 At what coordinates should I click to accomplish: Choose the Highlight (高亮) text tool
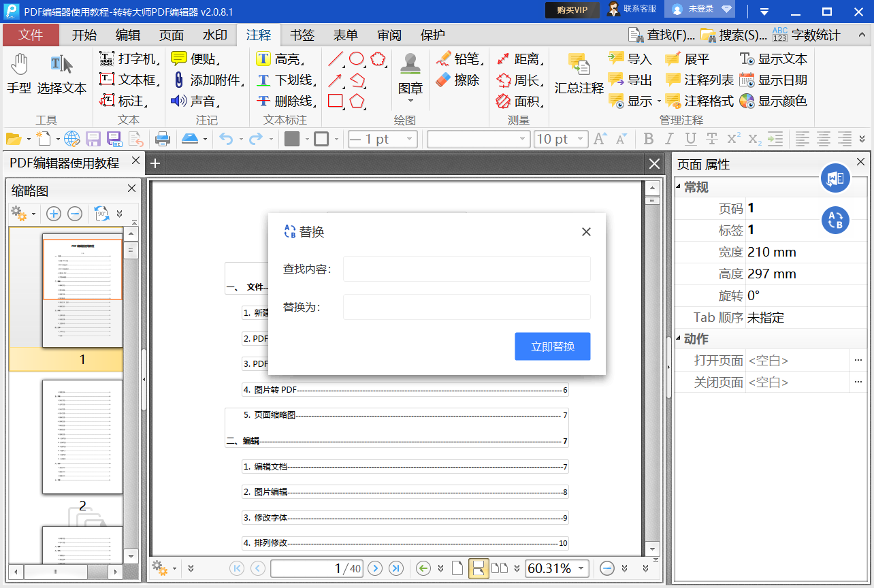point(279,59)
